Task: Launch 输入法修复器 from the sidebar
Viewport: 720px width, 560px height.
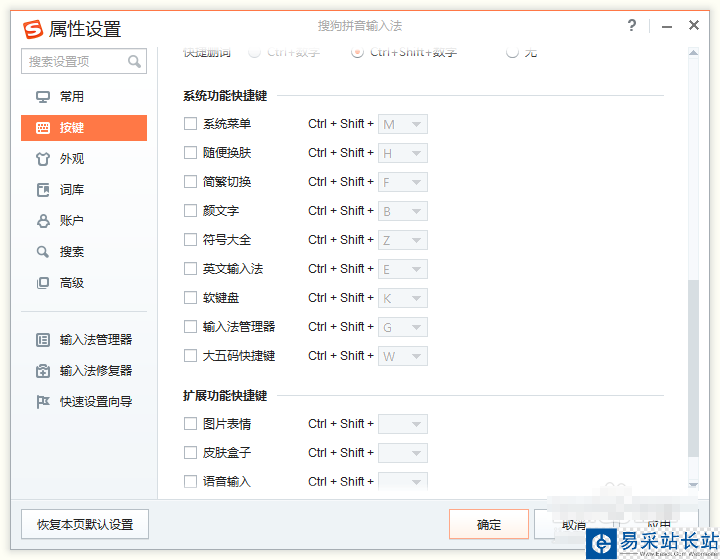Action: pos(84,371)
